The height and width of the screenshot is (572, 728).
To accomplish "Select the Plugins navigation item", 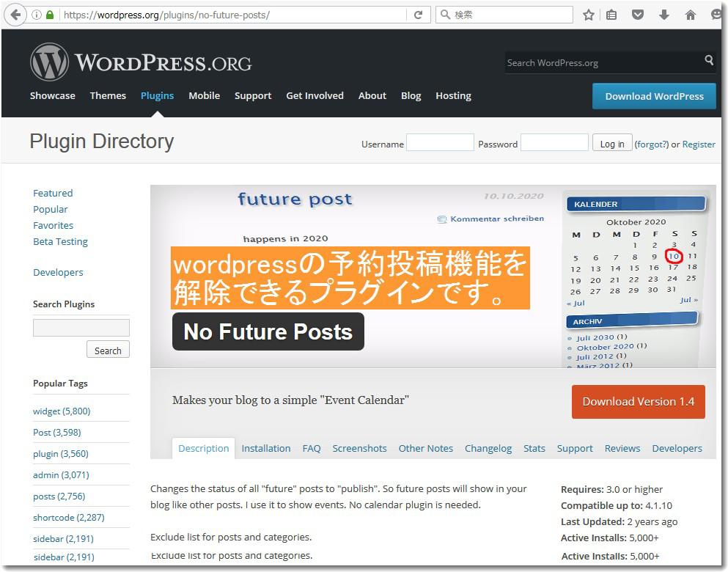I will 157,95.
